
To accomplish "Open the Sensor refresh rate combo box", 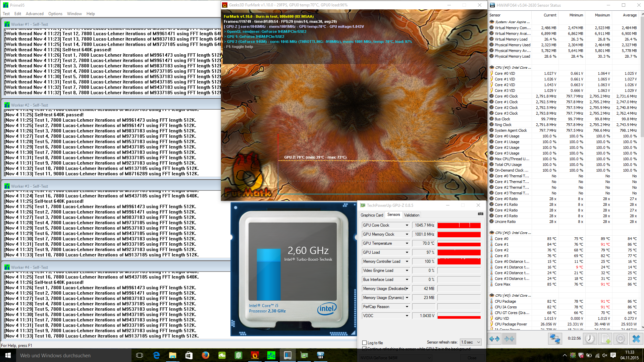I will point(471,342).
